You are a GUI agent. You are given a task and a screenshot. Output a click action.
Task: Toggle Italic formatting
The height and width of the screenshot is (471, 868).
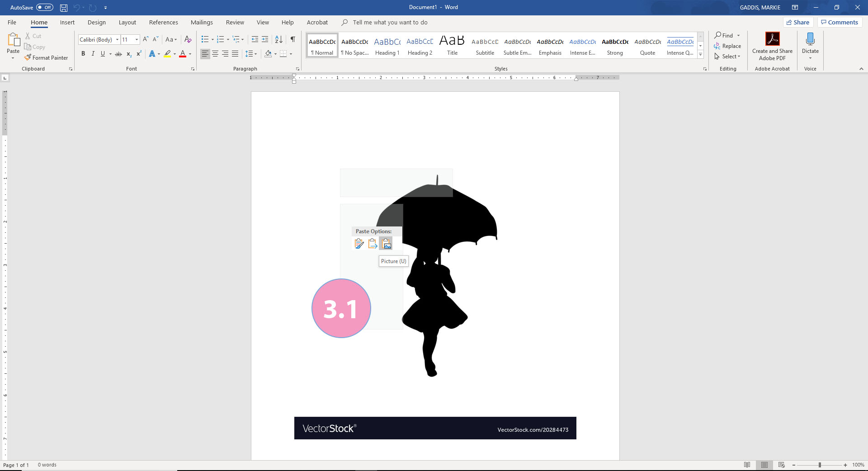93,54
